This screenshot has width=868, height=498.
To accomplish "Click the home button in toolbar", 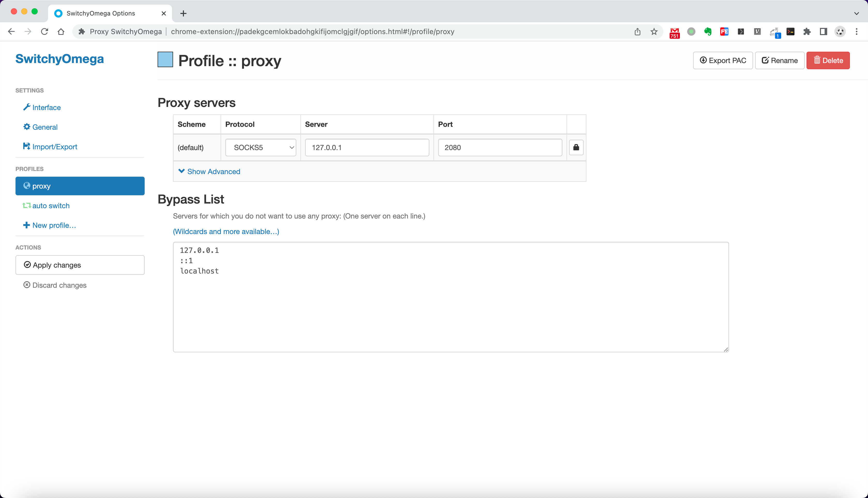I will [61, 32].
